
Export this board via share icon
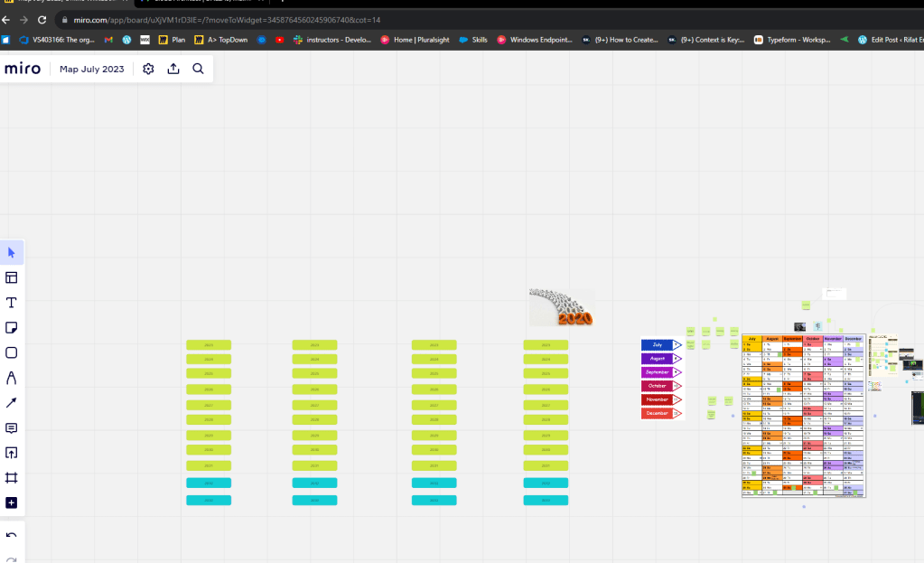point(173,69)
